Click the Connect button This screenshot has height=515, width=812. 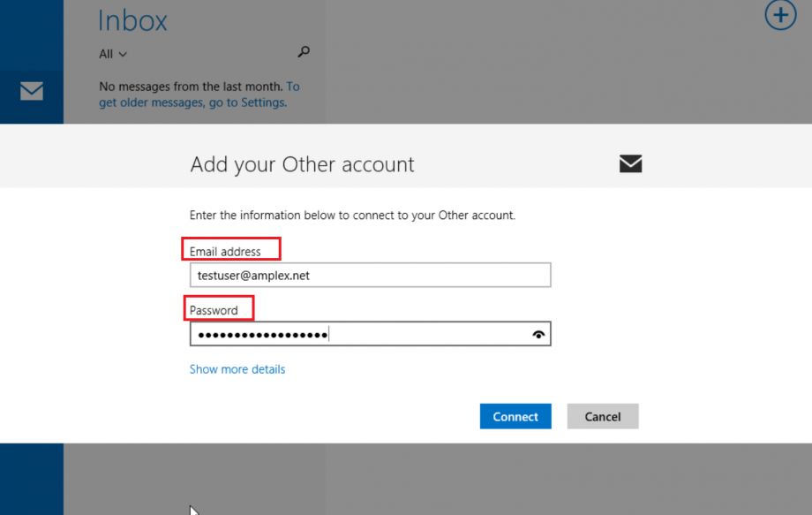(x=515, y=416)
